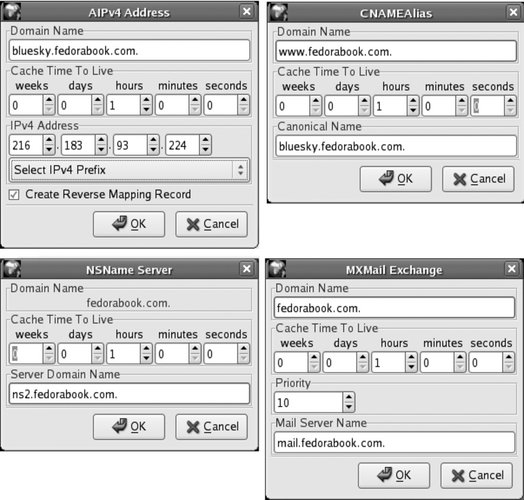The height and width of the screenshot is (500, 524).
Task: Click the window menu icon in the NSName Server title bar
Action: [x=11, y=269]
